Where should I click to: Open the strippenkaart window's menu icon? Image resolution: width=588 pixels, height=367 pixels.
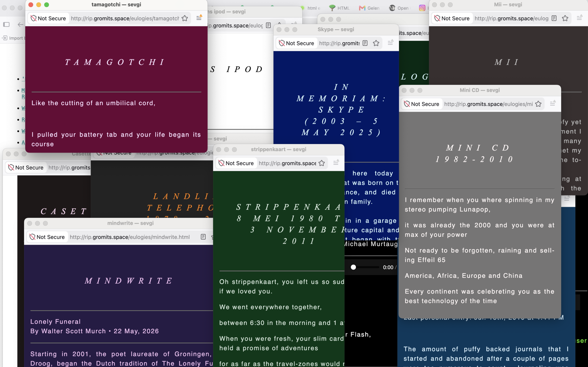coord(336,163)
